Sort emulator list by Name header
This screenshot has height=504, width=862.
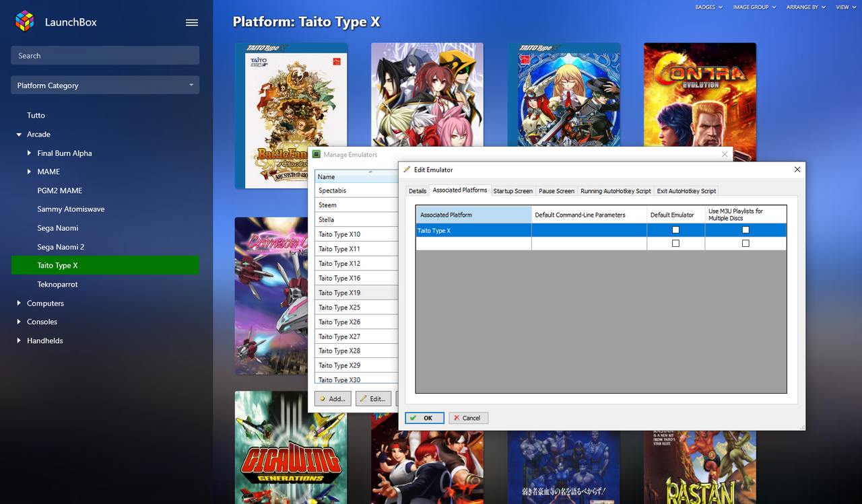(x=356, y=176)
